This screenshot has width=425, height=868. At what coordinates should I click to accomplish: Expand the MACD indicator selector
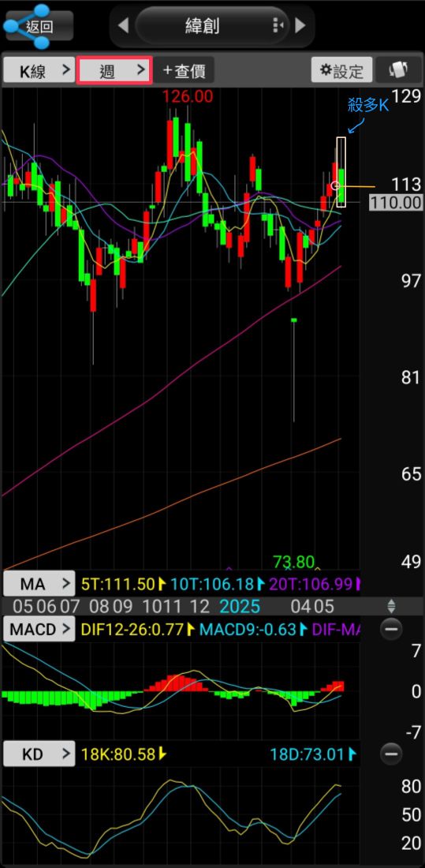tap(39, 630)
